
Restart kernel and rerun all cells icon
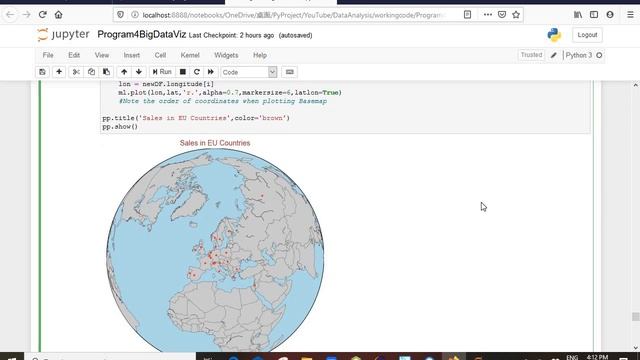[211, 72]
